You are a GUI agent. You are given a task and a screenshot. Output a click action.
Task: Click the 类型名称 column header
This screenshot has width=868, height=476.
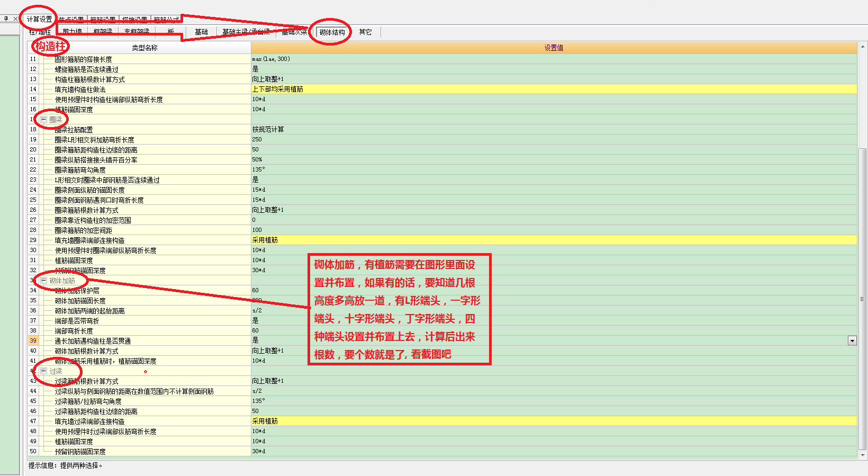coord(144,48)
